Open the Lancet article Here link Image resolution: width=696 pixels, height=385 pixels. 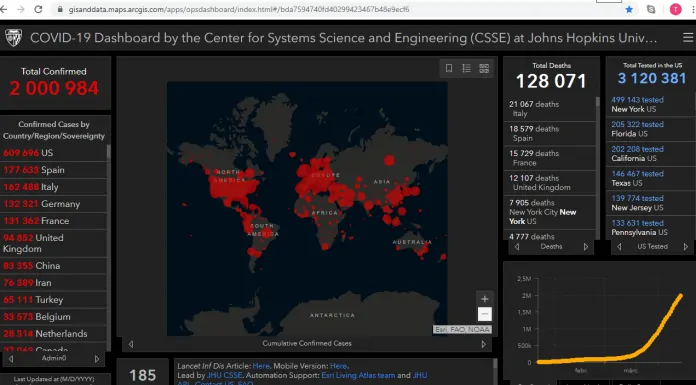click(x=261, y=366)
